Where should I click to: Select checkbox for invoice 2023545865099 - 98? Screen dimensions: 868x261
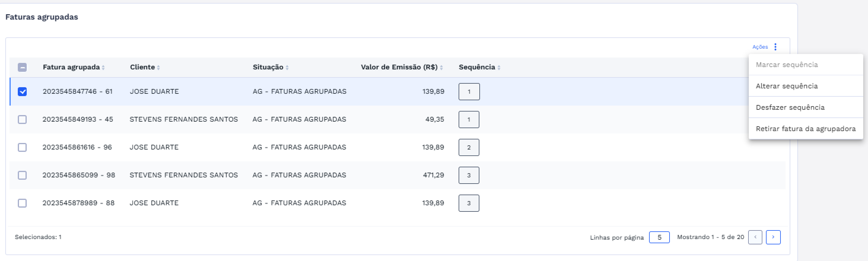coord(22,175)
